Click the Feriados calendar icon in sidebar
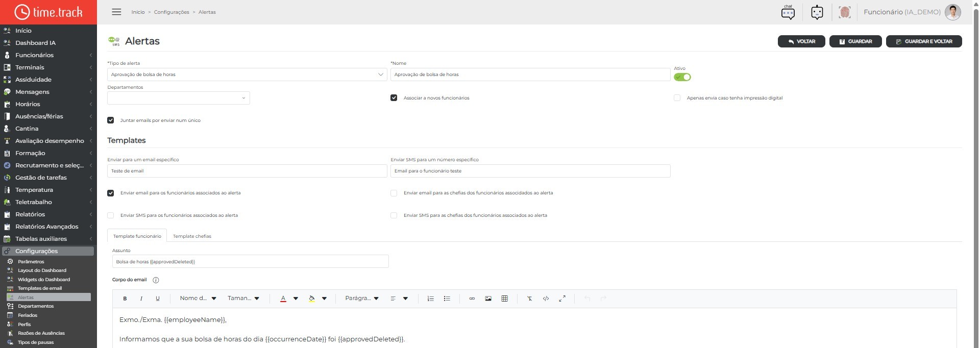 [10, 315]
